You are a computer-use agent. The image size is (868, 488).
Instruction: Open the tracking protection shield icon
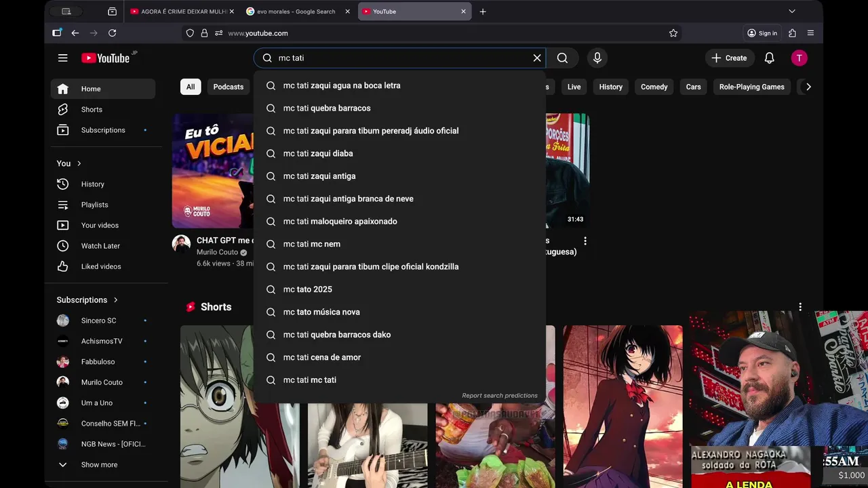(x=190, y=33)
